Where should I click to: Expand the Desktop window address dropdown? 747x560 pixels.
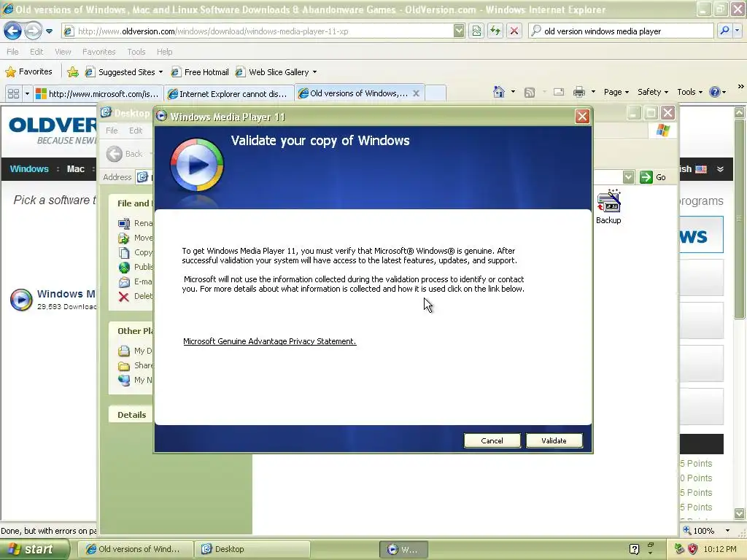[628, 177]
